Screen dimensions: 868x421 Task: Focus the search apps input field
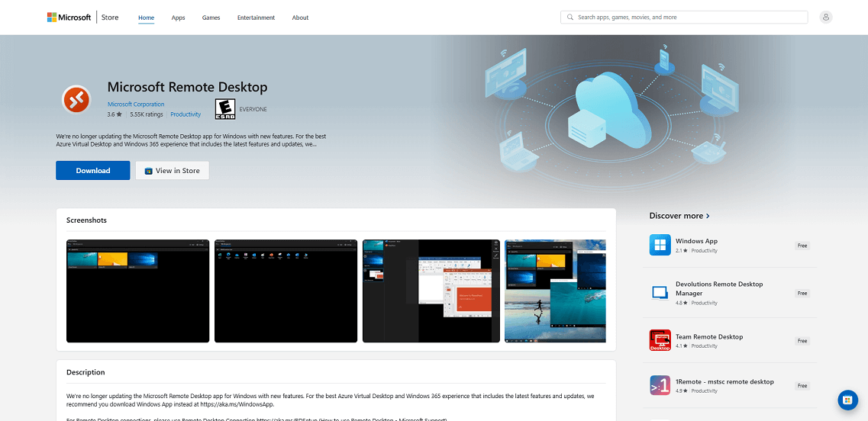(684, 17)
